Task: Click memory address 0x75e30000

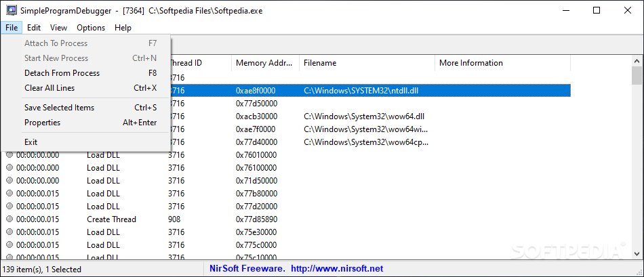Action: click(256, 232)
